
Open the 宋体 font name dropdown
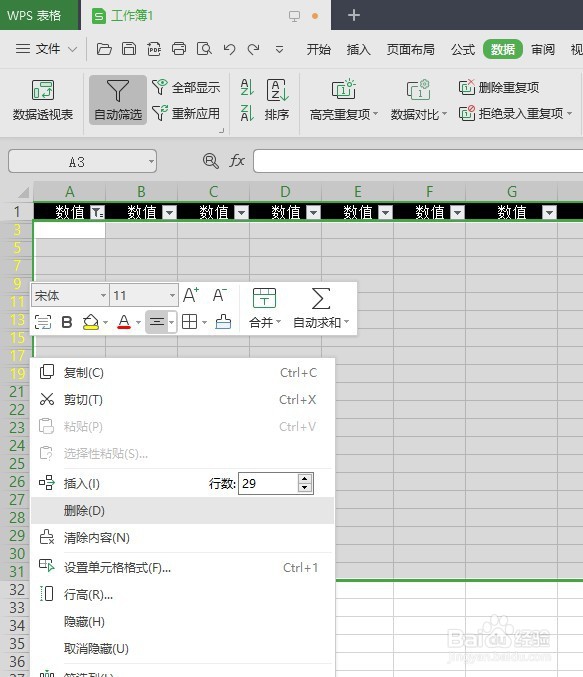pos(103,296)
